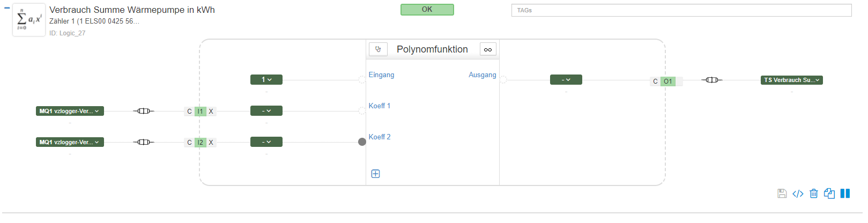This screenshot has width=868, height=223.
Task: Open the first MQ1 vzlogger-Ver dropdown
Action: 70,111
